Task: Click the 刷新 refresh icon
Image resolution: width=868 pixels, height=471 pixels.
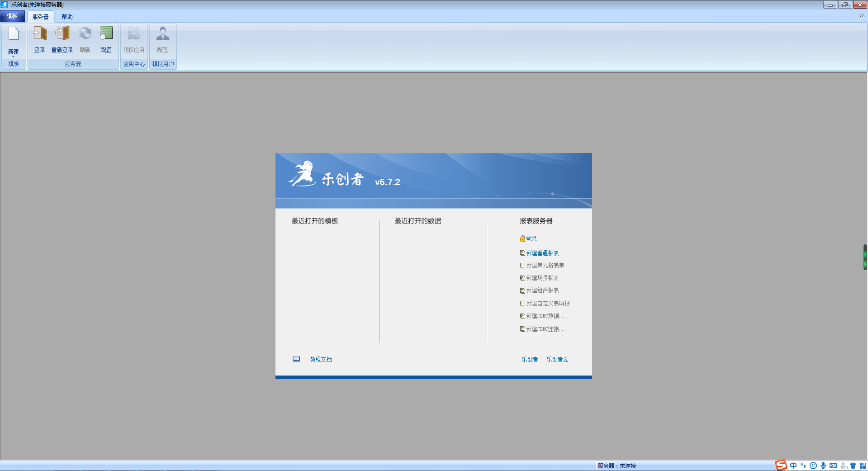Action: point(85,33)
